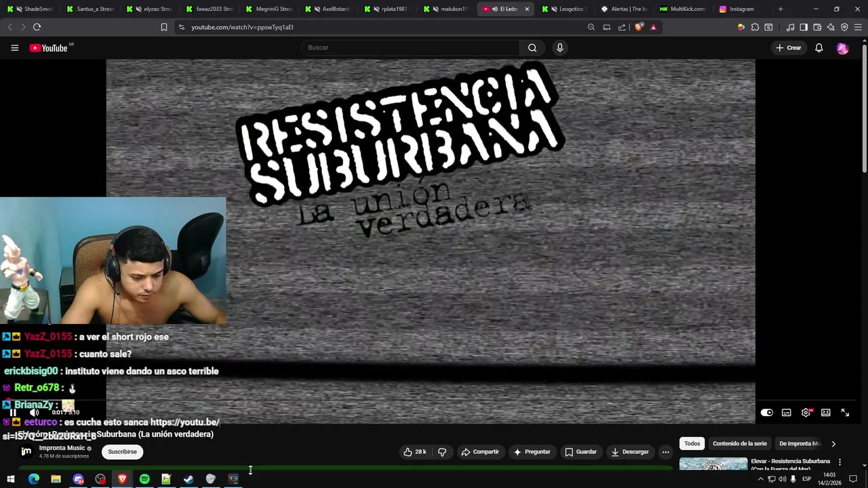Click the page vertical scrollbar
Image resolution: width=868 pixels, height=488 pixels.
(864, 108)
